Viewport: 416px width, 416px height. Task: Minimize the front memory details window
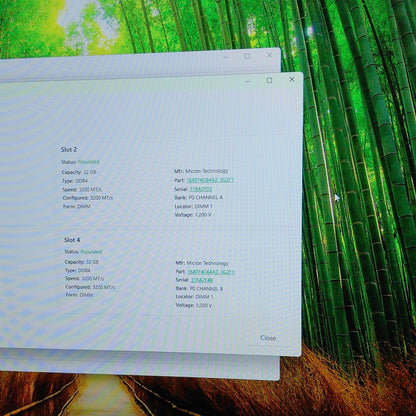point(248,81)
